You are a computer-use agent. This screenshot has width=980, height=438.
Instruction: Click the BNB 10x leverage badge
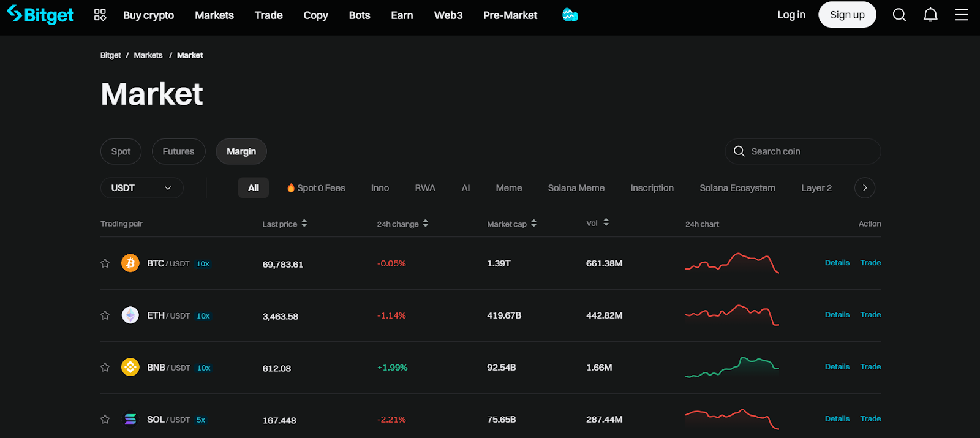(204, 368)
